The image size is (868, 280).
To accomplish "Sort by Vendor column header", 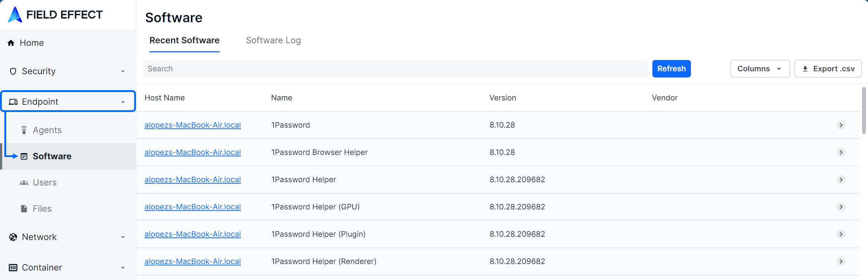I will coord(665,98).
